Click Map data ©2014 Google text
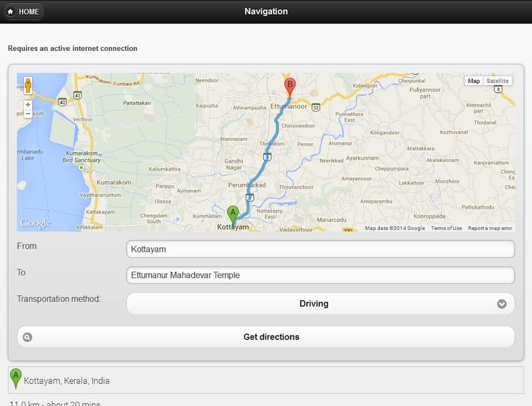Viewport: 532px width, 406px height. coord(395,228)
